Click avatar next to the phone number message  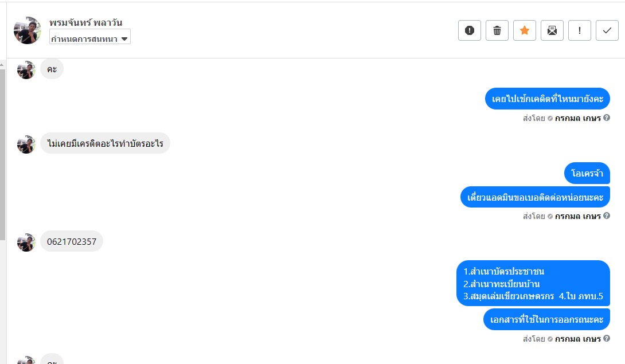(x=26, y=242)
